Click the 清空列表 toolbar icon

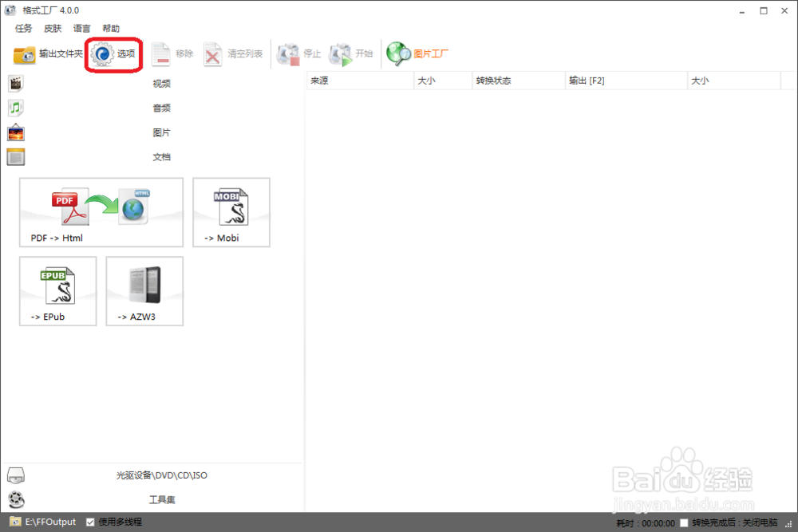coord(212,54)
